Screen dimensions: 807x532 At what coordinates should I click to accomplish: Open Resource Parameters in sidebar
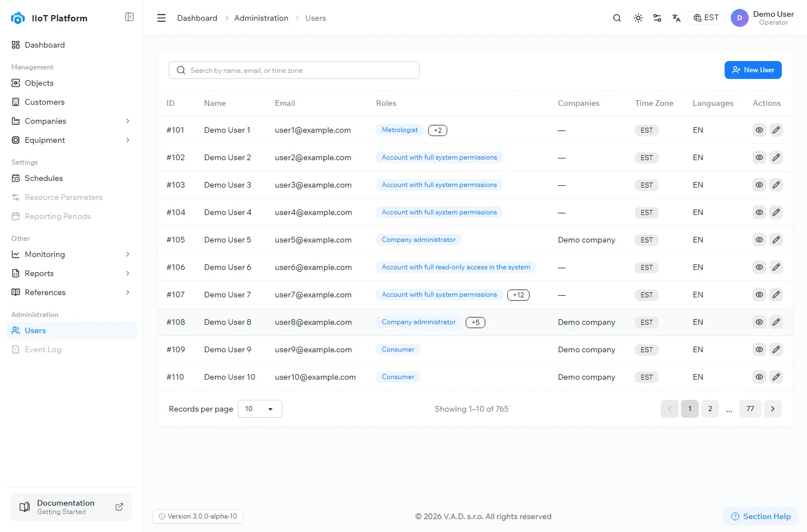71,197
